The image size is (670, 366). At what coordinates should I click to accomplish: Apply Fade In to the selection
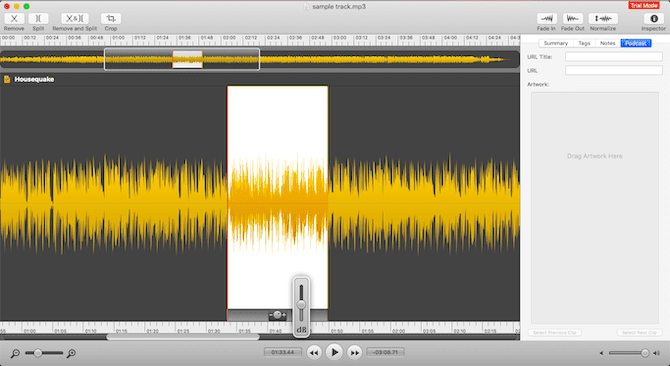546,18
